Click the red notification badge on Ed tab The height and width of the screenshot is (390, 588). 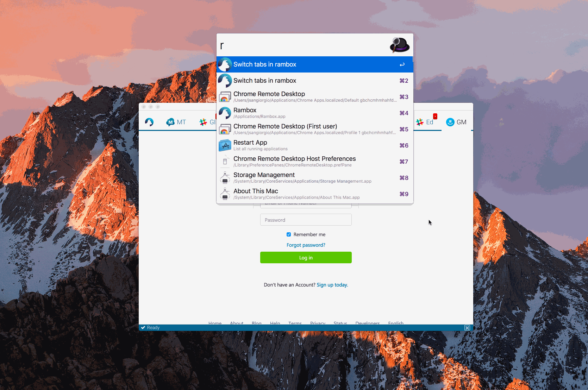click(x=435, y=116)
